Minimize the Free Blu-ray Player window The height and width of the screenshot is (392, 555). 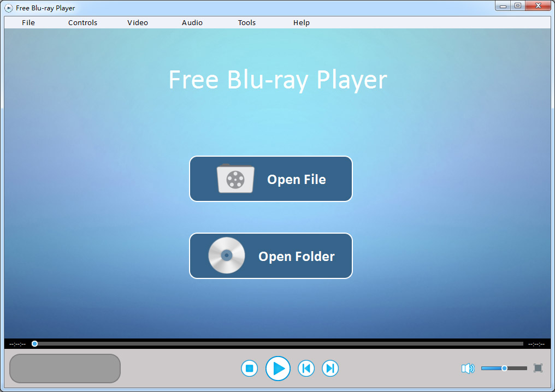[x=503, y=5]
